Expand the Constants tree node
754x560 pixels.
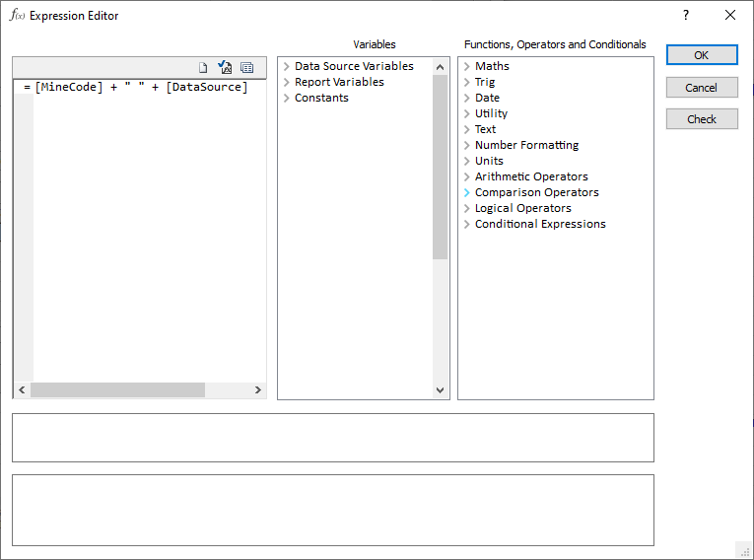coord(286,99)
